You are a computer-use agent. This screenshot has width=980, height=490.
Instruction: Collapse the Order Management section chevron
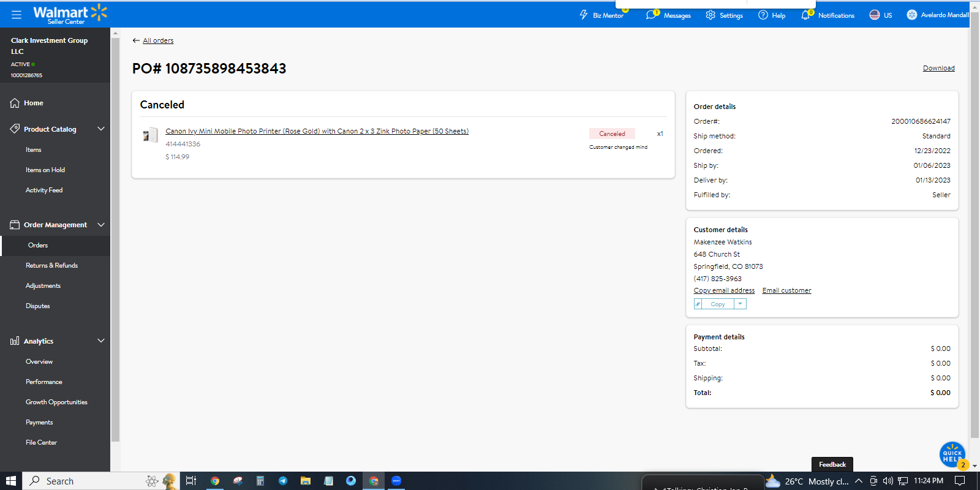tap(101, 225)
